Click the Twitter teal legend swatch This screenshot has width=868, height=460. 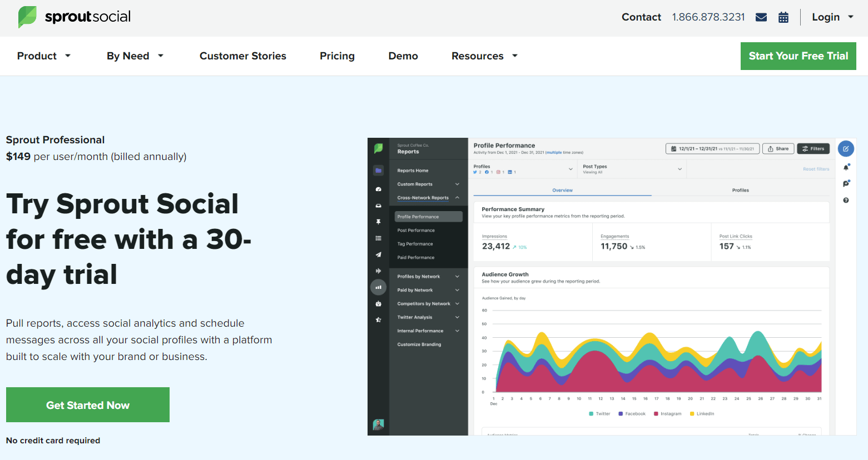591,414
